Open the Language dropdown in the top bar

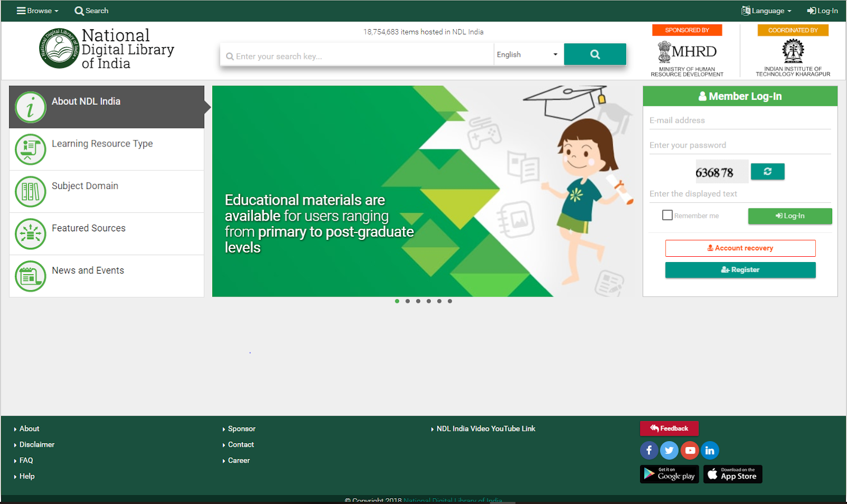coord(766,11)
